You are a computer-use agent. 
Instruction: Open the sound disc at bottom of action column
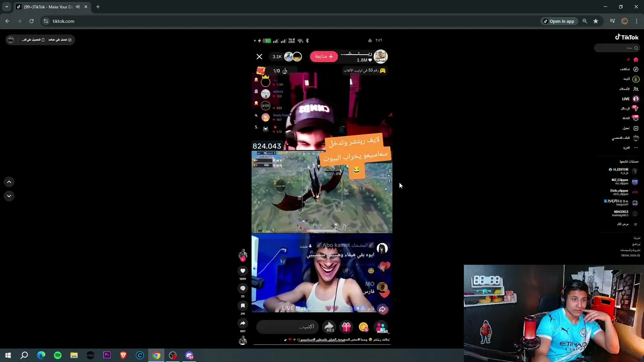pyautogui.click(x=243, y=341)
